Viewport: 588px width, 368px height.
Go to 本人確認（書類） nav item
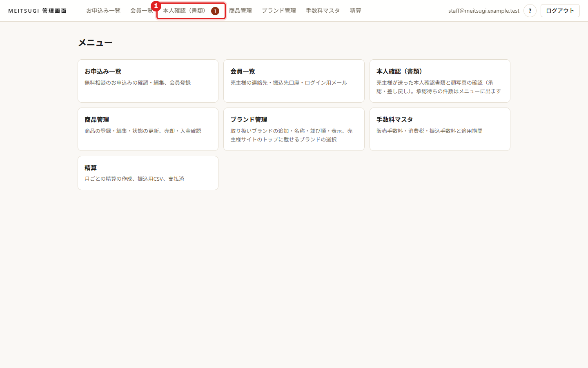click(x=191, y=11)
